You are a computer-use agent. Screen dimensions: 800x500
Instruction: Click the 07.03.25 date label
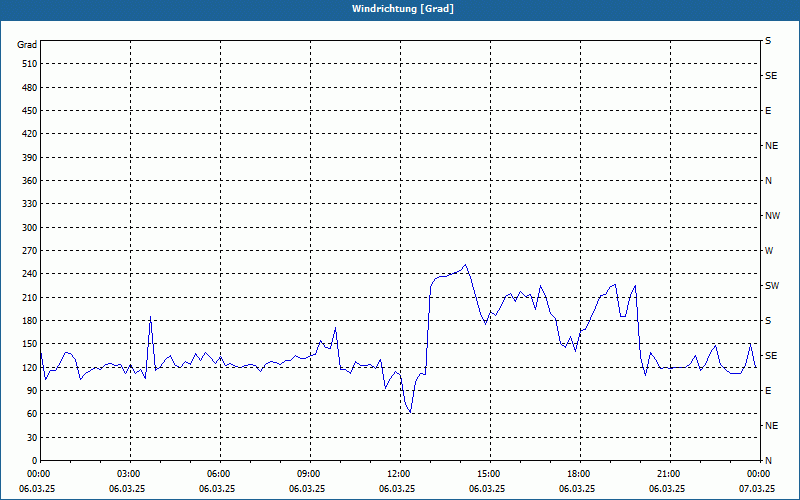pyautogui.click(x=758, y=489)
